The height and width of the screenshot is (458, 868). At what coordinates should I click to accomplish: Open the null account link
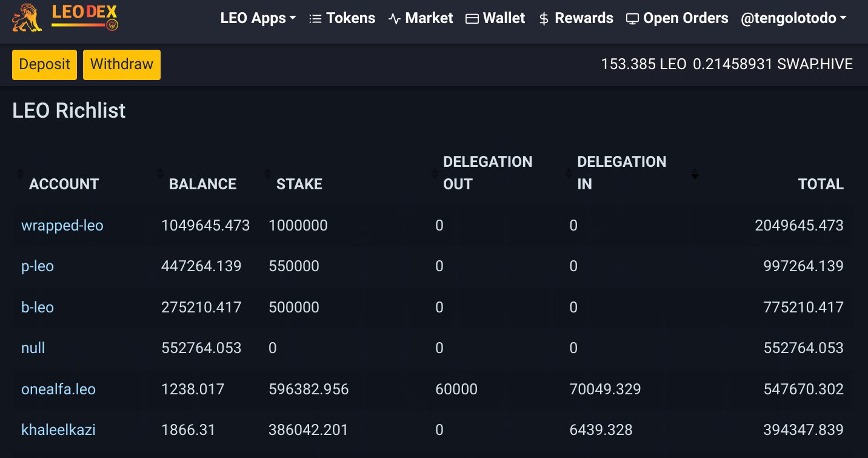point(33,348)
